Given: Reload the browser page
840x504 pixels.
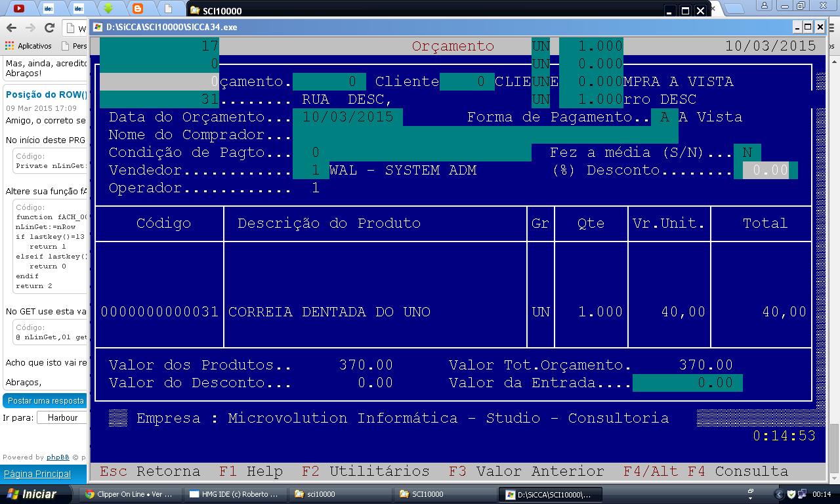Looking at the screenshot, I should click(x=49, y=28).
